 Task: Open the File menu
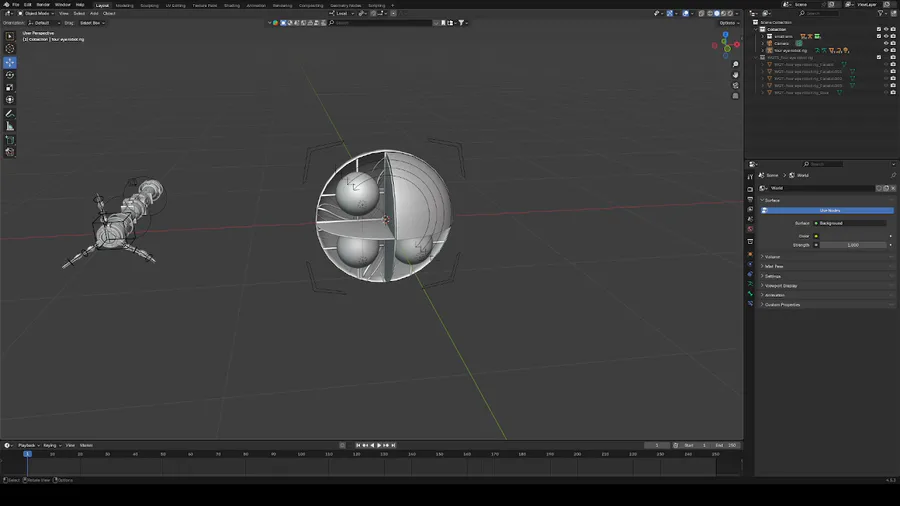15,5
